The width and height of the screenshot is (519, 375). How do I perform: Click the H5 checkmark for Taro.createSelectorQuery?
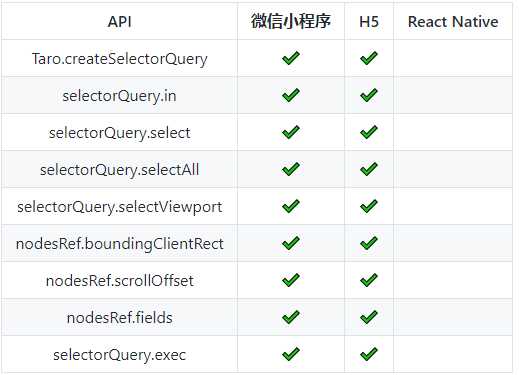click(x=369, y=58)
